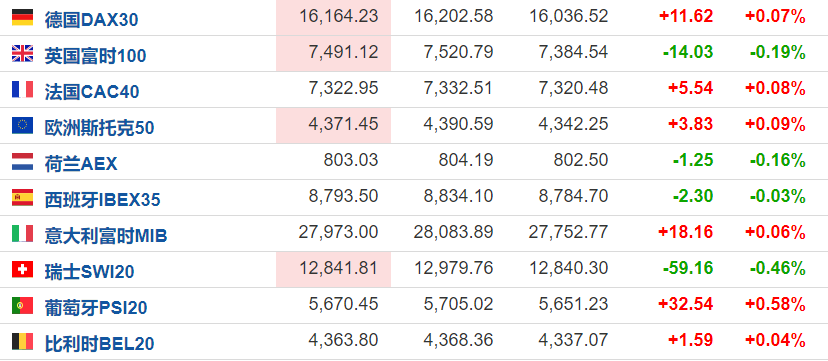The image size is (828, 361).
Task: Click the Swiss flag icon
Action: (x=22, y=269)
